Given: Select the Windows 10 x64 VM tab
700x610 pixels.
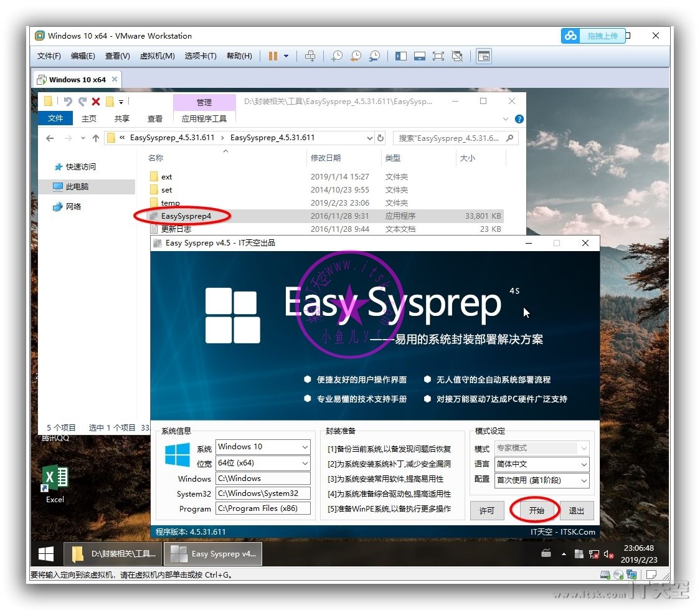Looking at the screenshot, I should [x=77, y=80].
